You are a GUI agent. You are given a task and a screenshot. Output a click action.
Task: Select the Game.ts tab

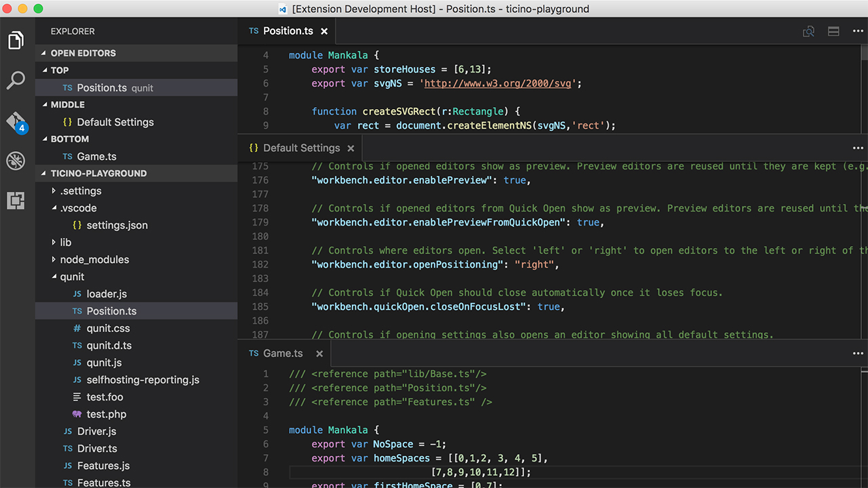283,353
